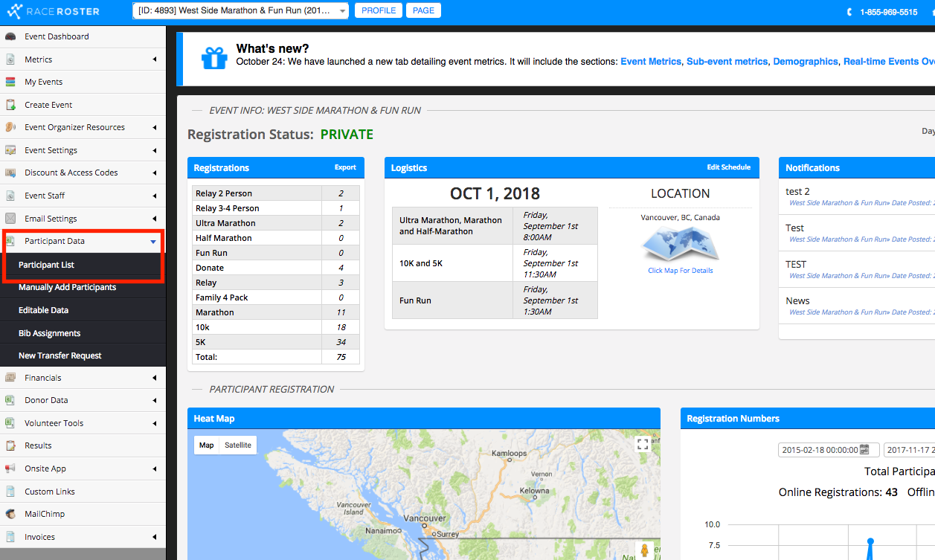Click the Event Dashboard gauge icon
Viewport: 935px width, 560px height.
click(x=10, y=36)
